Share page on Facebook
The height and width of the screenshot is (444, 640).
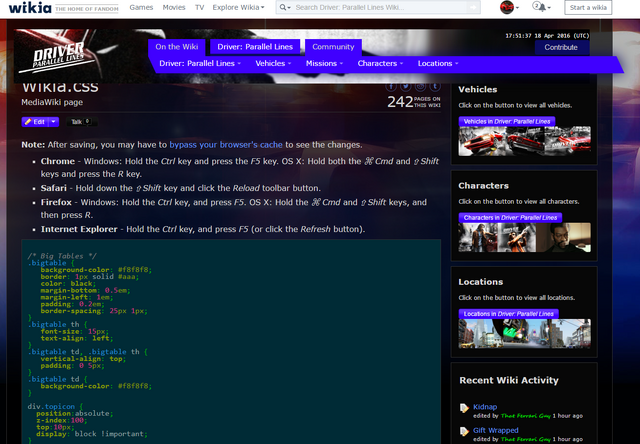pos(391,86)
